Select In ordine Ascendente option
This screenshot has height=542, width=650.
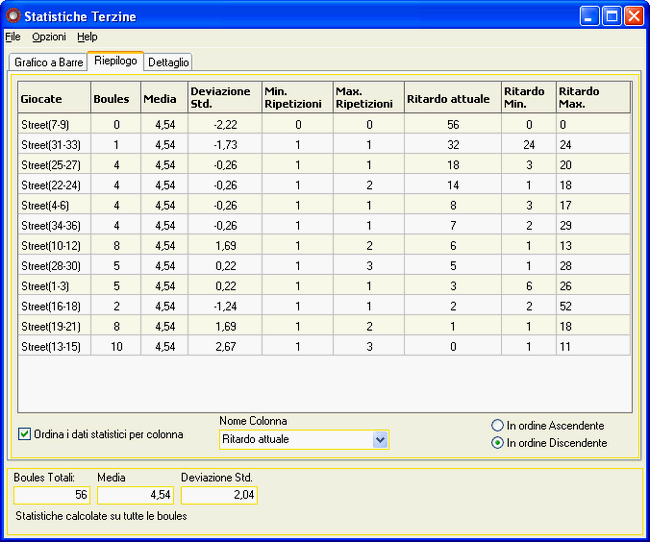click(x=498, y=425)
